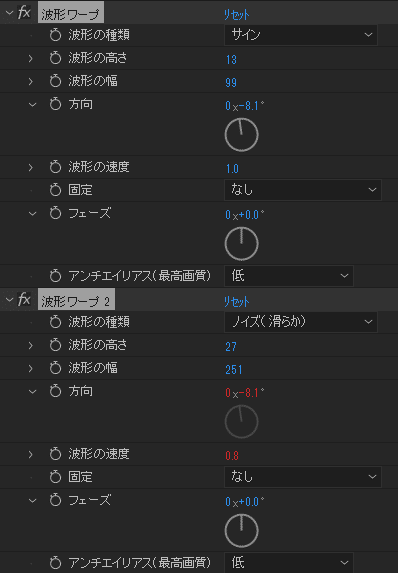Toggle stopwatch for first 波形の高さ
The height and width of the screenshot is (573, 398).
pyautogui.click(x=55, y=58)
